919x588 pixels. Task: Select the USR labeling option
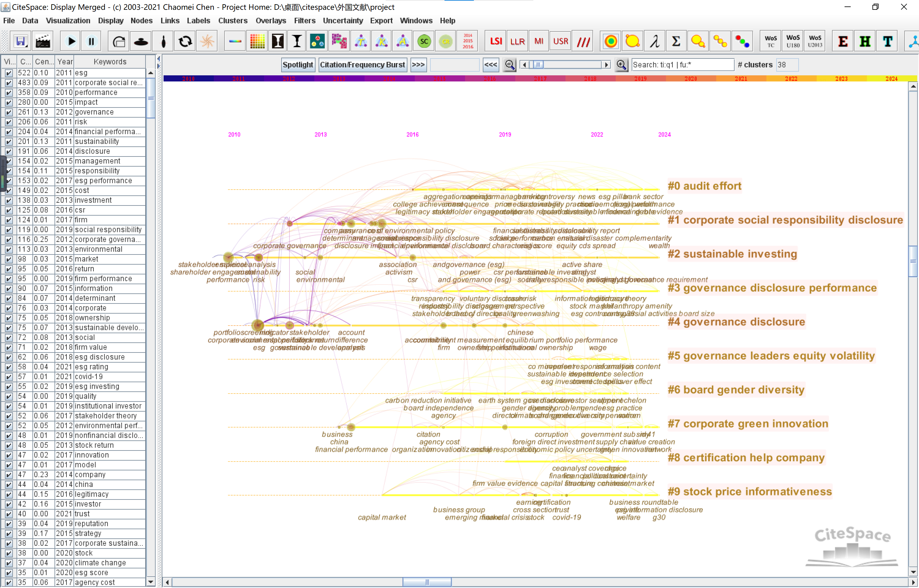point(561,41)
